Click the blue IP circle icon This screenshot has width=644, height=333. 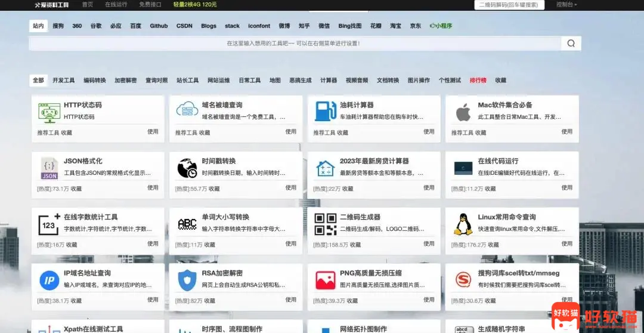49,280
